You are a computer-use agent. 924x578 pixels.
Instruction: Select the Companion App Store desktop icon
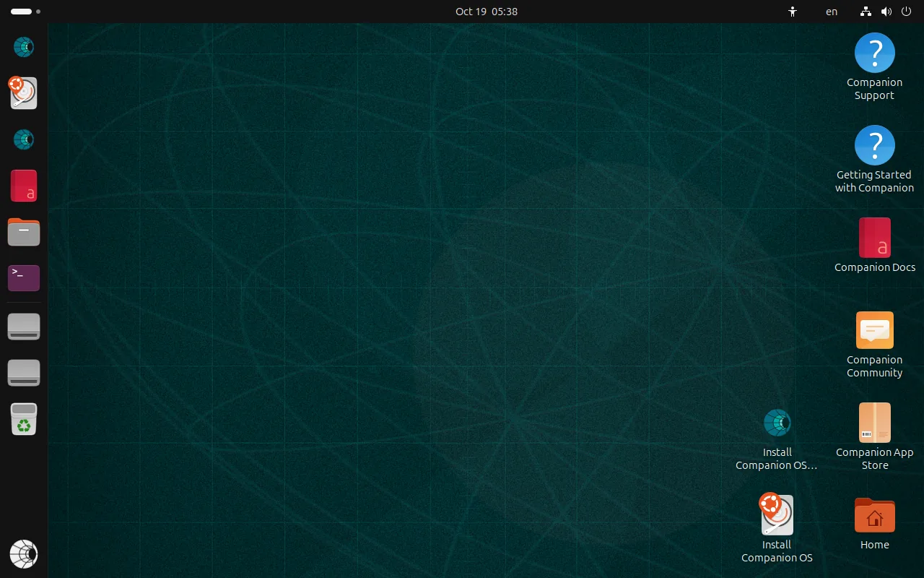click(874, 436)
